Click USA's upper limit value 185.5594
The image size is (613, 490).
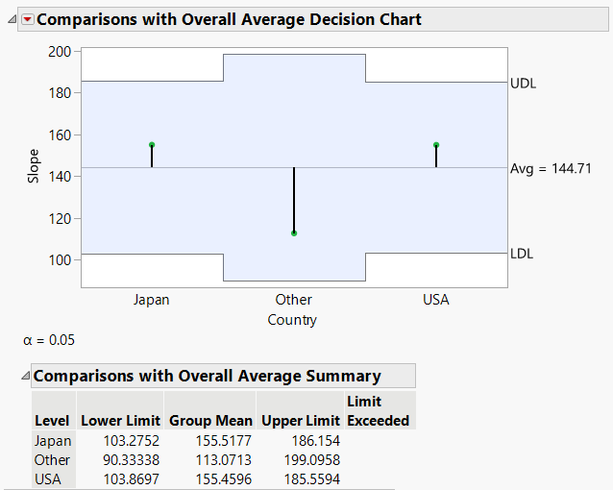310,478
